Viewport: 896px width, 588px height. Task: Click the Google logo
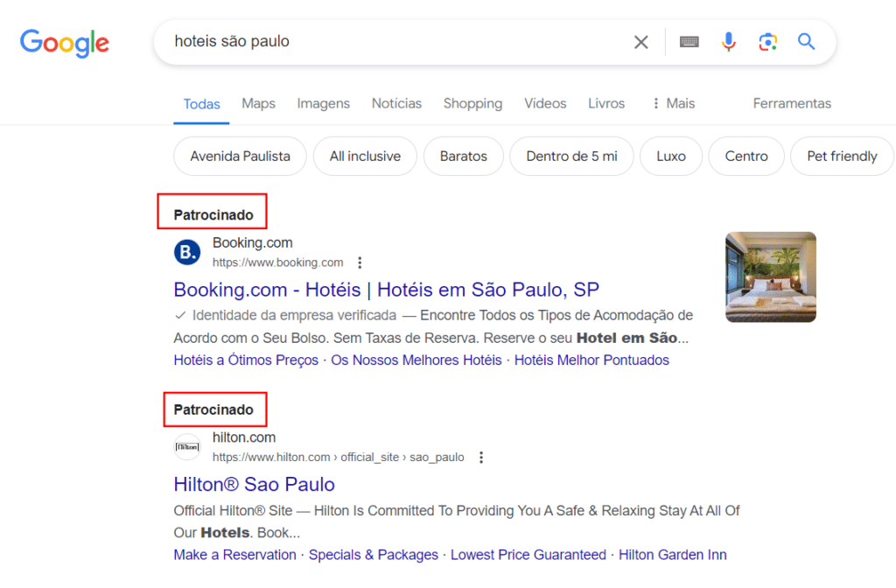coord(64,42)
